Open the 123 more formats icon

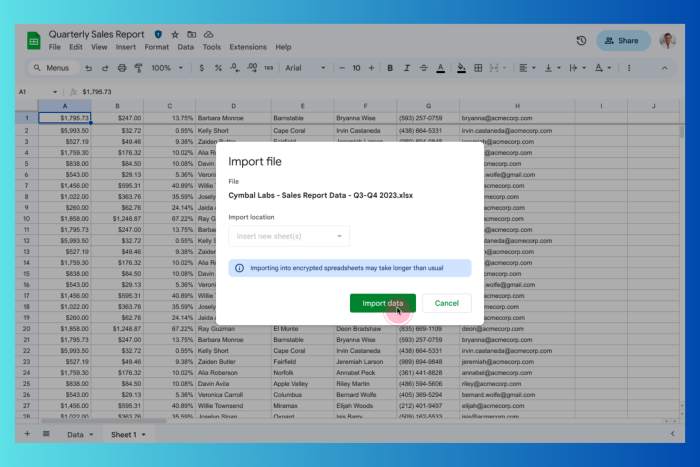[x=268, y=68]
